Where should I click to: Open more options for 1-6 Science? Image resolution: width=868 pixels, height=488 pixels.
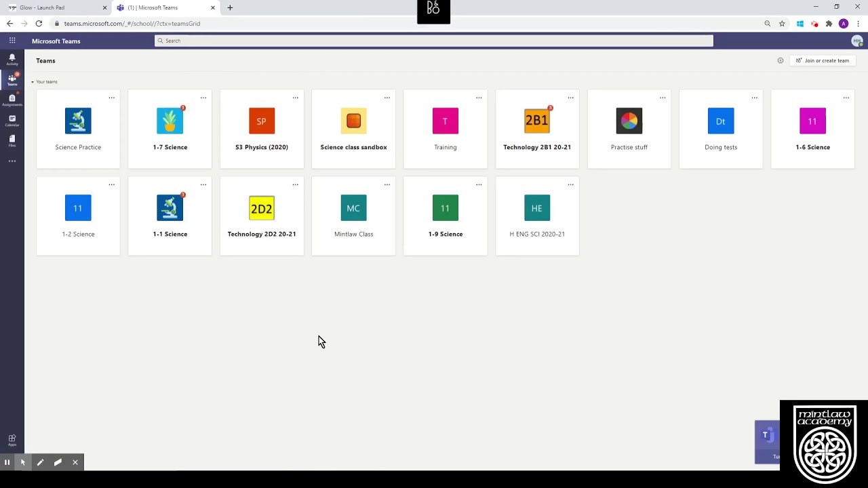pyautogui.click(x=846, y=98)
